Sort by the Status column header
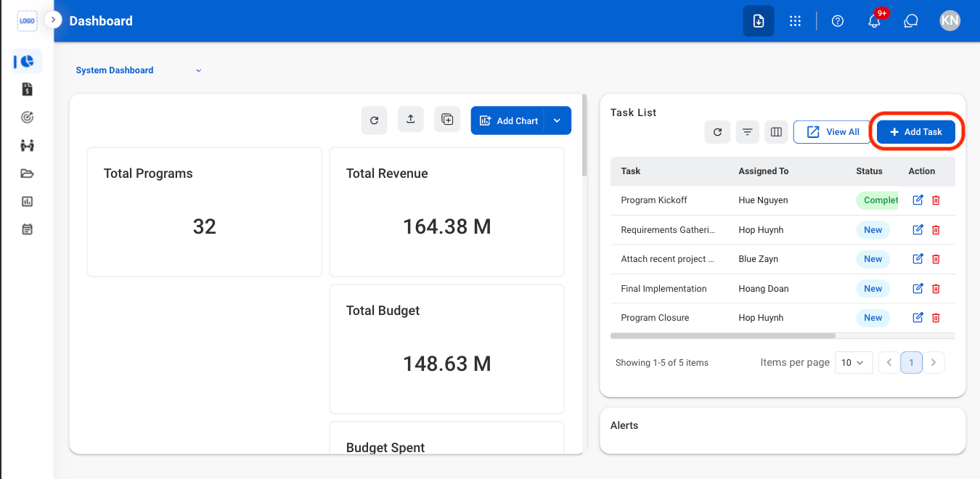Image resolution: width=980 pixels, height=479 pixels. pyautogui.click(x=869, y=171)
